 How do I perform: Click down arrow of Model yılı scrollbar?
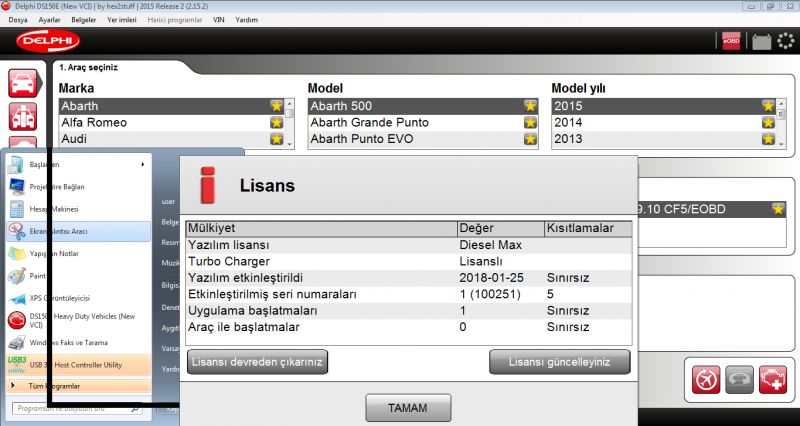pyautogui.click(x=782, y=144)
